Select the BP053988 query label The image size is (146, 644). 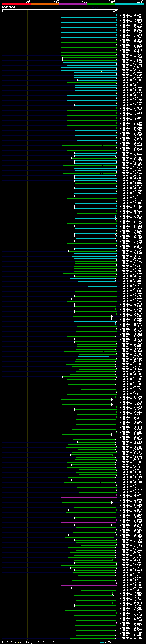click(8, 7)
